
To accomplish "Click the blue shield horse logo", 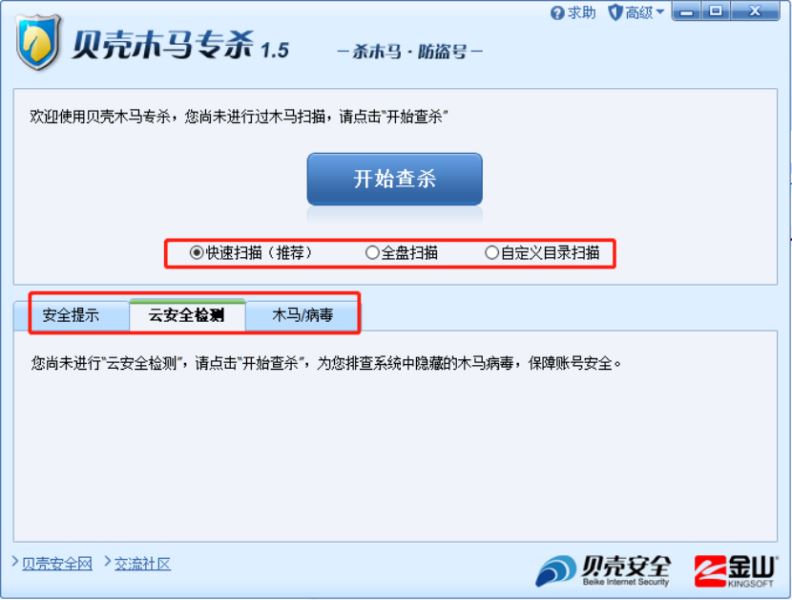I will pos(38,41).
